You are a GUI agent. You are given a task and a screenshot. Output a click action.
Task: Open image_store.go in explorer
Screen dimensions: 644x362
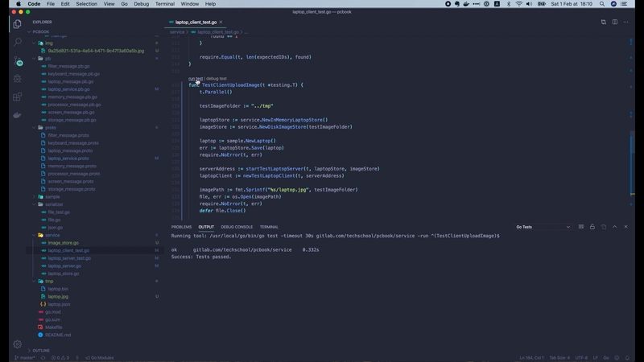click(x=64, y=243)
